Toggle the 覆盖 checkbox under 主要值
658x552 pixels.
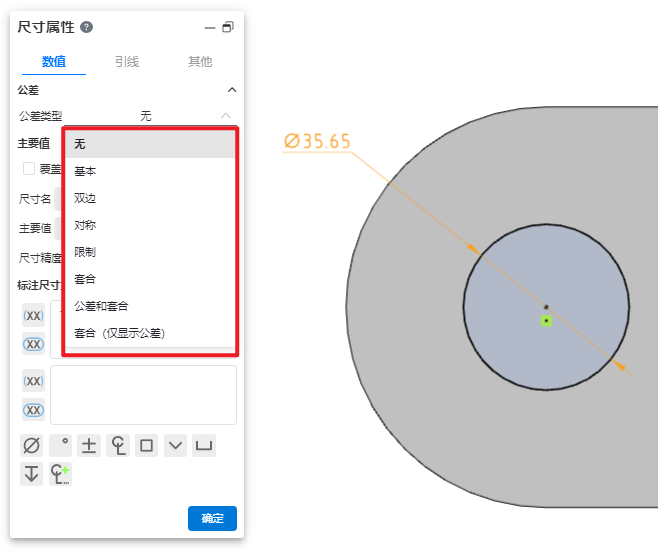tap(29, 169)
